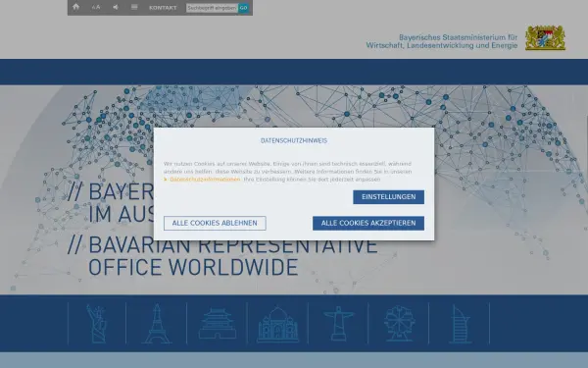Activate the read-aloud speaker icon

click(x=116, y=7)
